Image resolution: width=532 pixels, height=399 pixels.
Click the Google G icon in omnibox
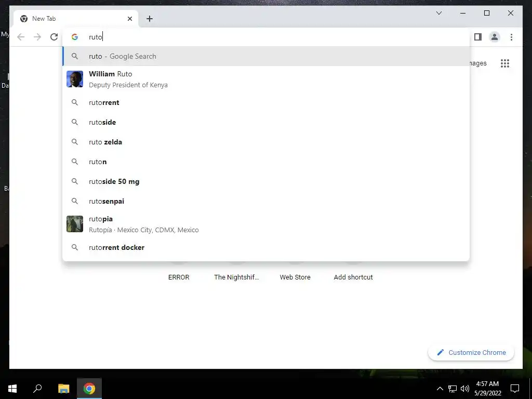point(75,37)
